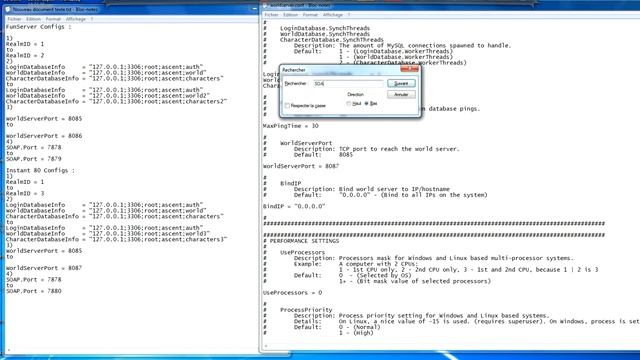
Task: Click 'Description: The amount of MySQL connections' line
Action: pyautogui.click(x=402, y=46)
